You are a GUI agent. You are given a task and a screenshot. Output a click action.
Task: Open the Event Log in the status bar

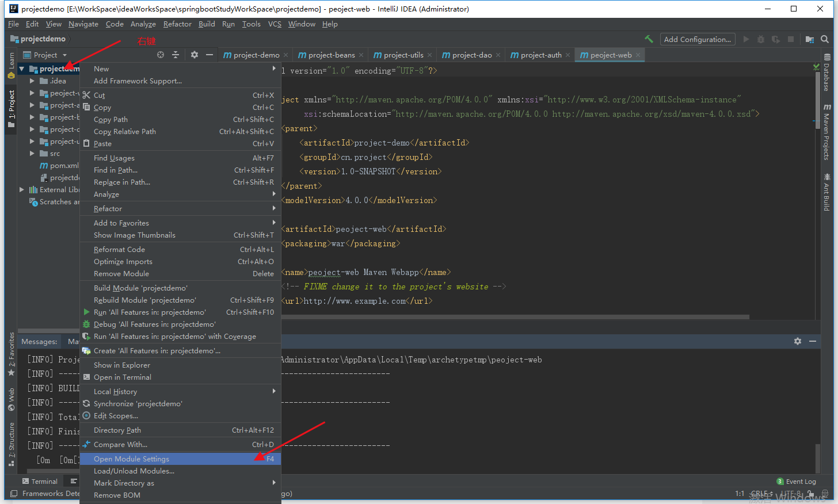click(797, 482)
